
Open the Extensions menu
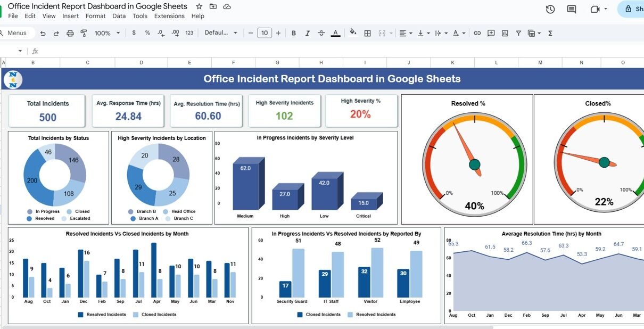coord(169,16)
